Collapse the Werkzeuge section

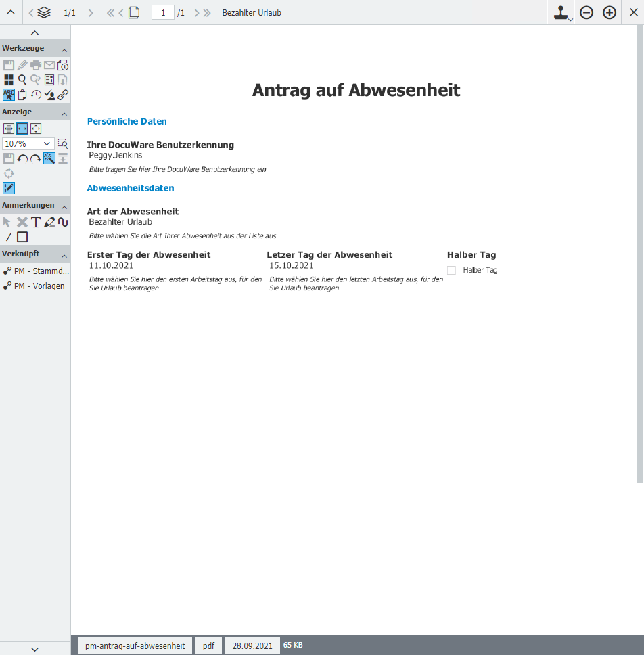tap(64, 50)
